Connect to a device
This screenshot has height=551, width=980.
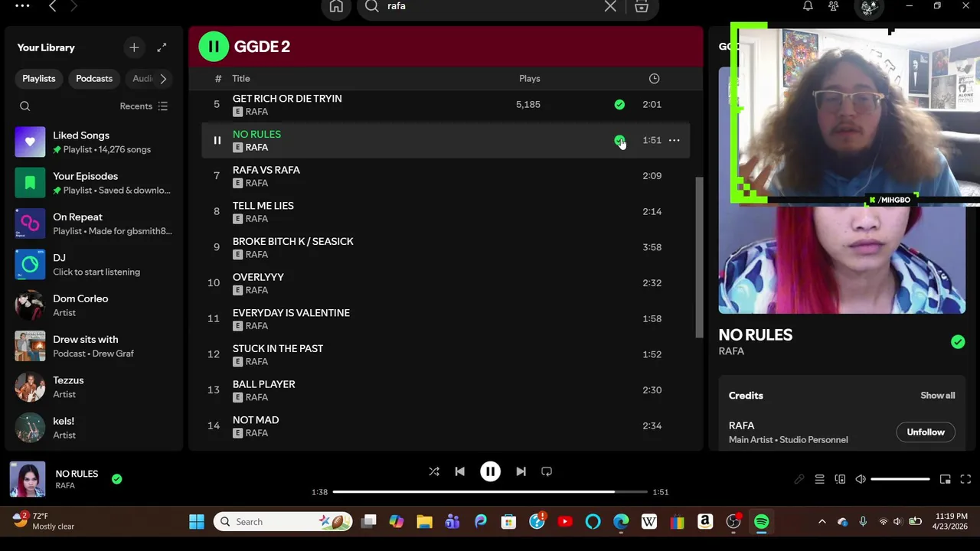click(x=840, y=480)
